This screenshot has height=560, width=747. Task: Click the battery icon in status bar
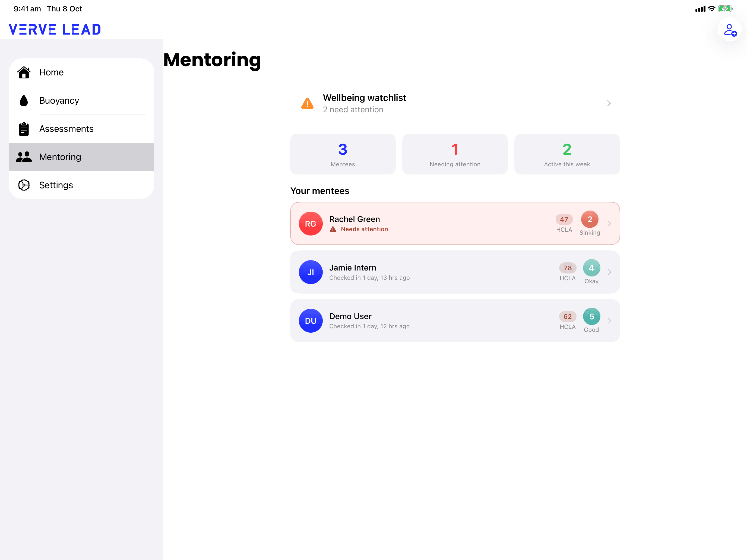click(x=725, y=9)
